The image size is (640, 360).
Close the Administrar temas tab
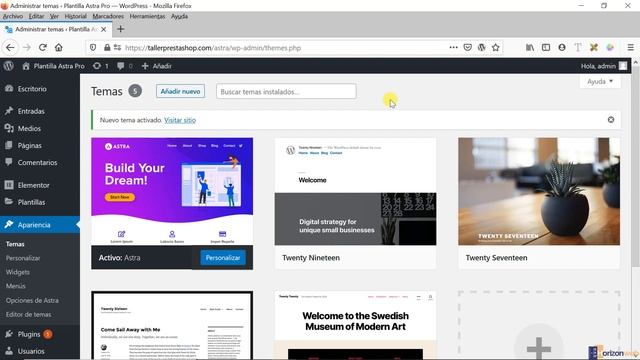[104, 29]
